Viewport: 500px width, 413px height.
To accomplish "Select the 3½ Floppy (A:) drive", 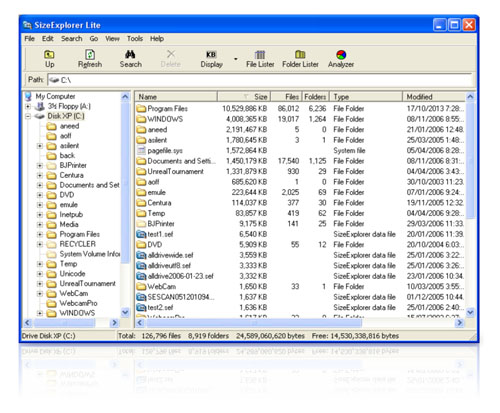I will point(63,106).
